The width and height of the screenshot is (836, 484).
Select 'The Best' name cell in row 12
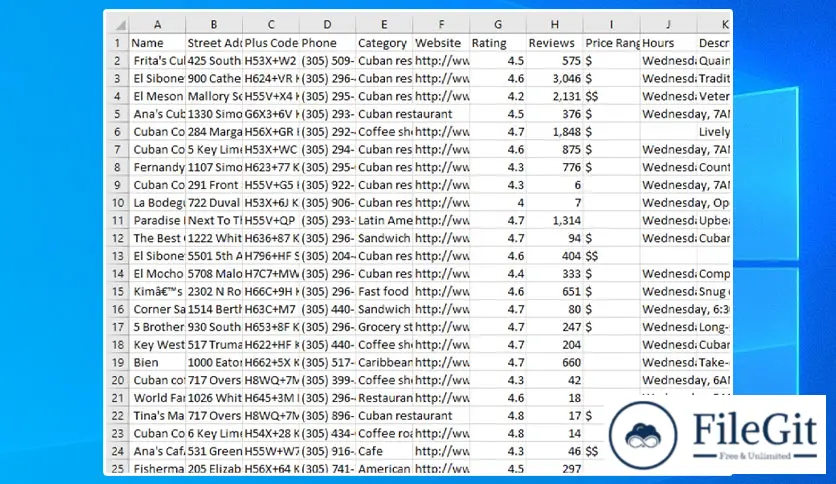(x=157, y=238)
